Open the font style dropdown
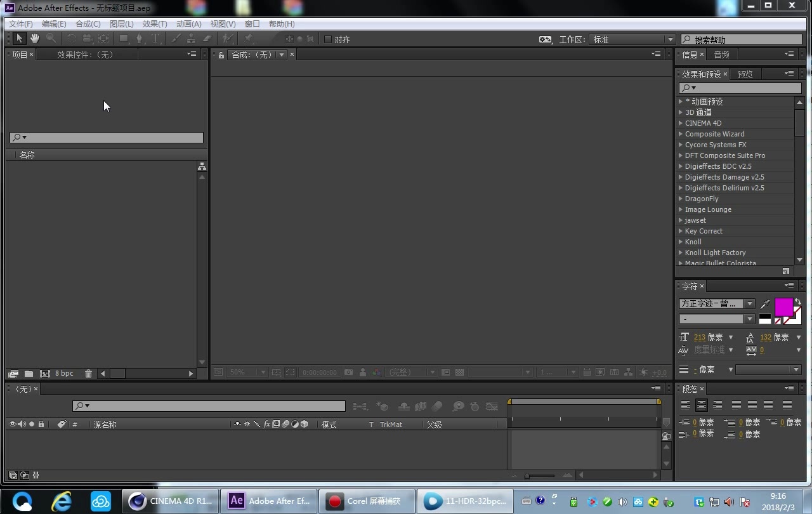This screenshot has height=514, width=812. point(717,319)
